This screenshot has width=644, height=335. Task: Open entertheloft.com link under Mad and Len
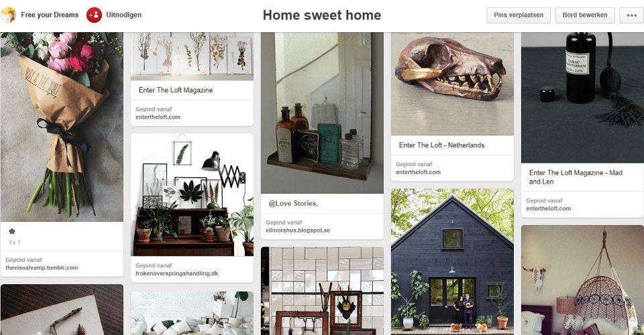[x=548, y=208]
